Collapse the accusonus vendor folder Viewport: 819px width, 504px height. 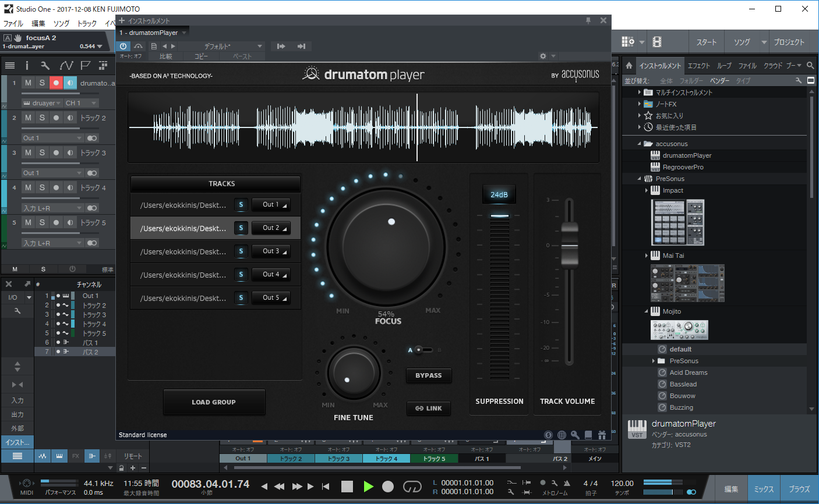[639, 144]
